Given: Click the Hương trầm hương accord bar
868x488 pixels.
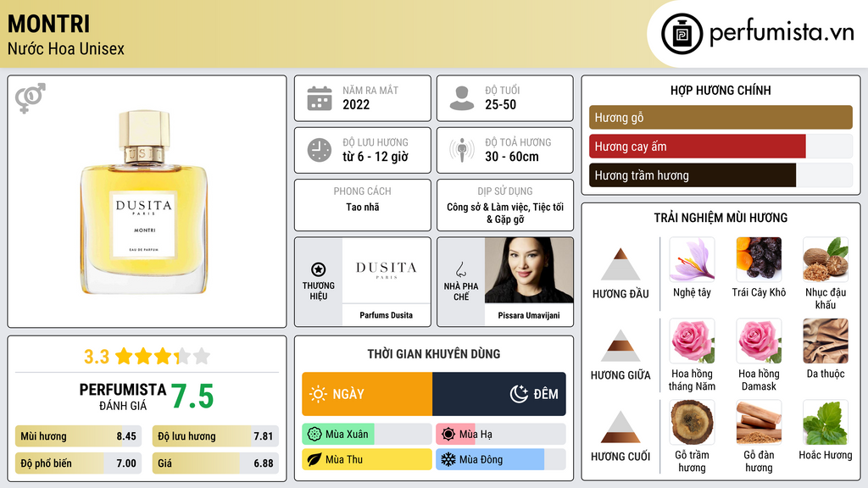Looking at the screenshot, I should 721,175.
